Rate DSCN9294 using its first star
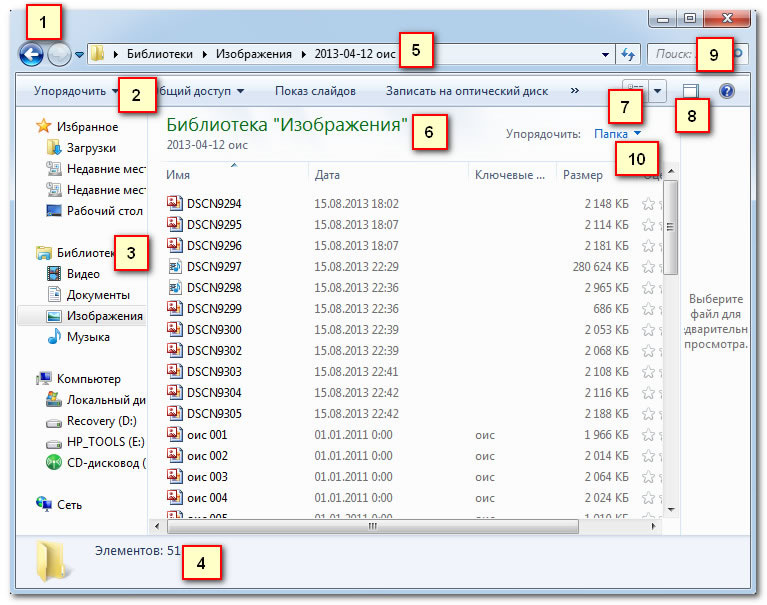 click(648, 204)
